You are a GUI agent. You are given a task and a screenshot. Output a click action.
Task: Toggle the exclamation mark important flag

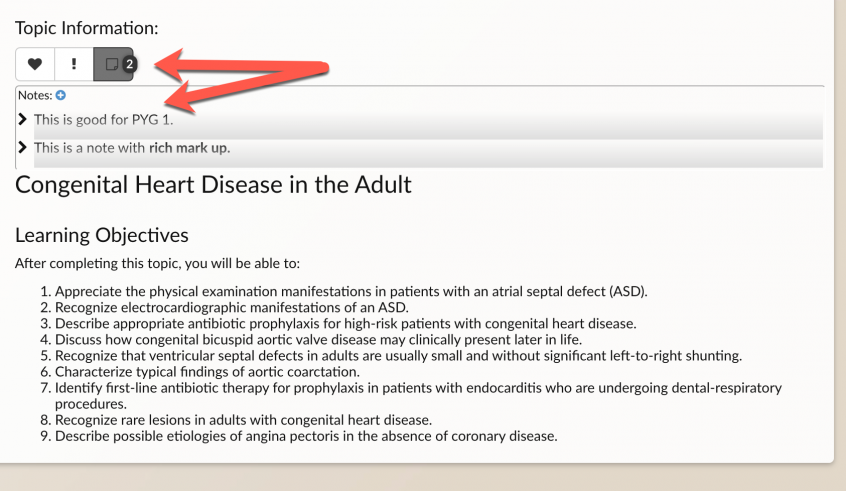74,64
